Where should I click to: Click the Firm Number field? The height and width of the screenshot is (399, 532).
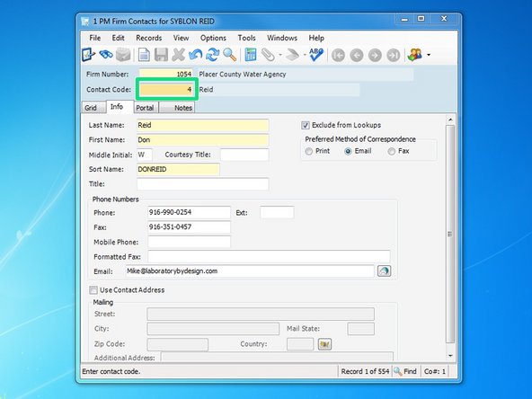(166, 74)
